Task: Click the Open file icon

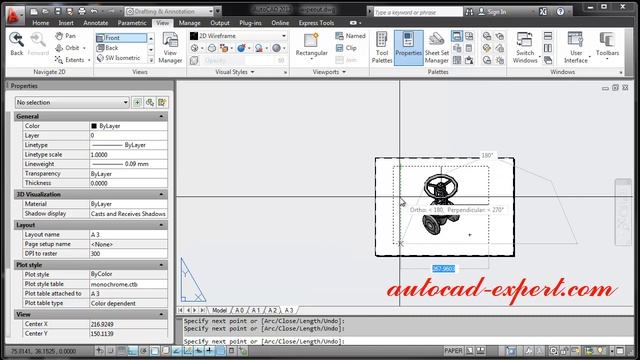Action: pyautogui.click(x=45, y=11)
